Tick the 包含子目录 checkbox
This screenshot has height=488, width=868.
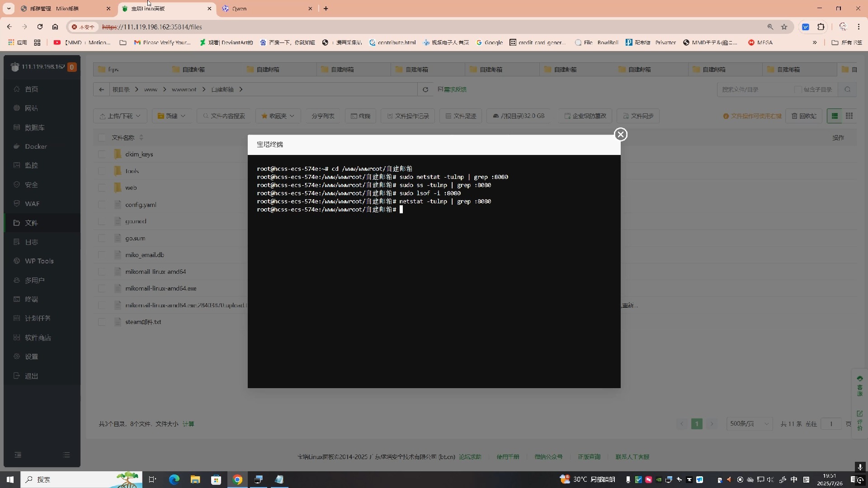798,89
